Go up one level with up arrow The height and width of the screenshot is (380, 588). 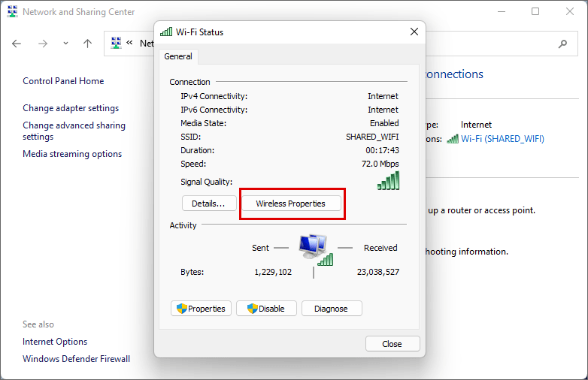[87, 44]
